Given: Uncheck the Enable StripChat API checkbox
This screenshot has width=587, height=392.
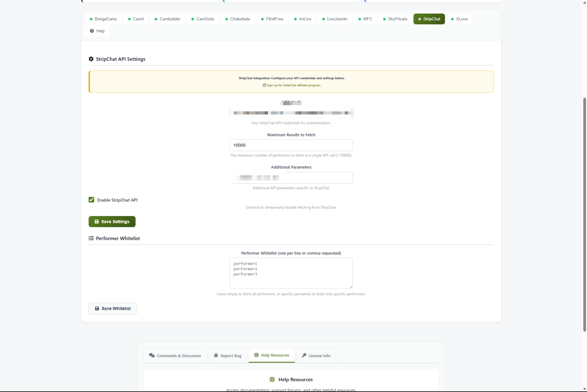Looking at the screenshot, I should [x=91, y=200].
